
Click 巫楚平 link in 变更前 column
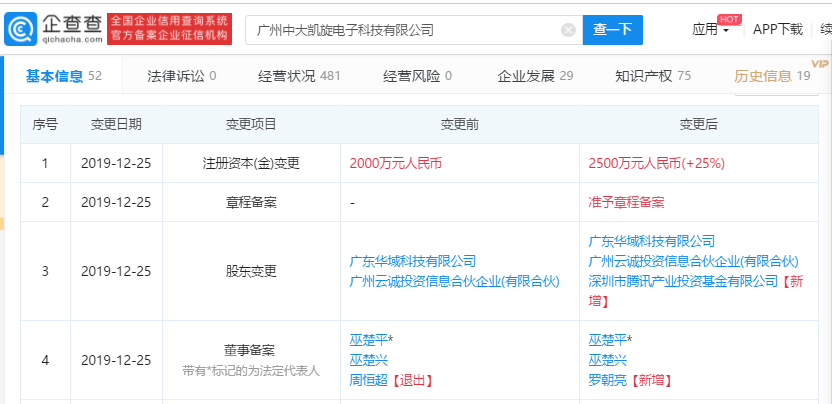click(369, 340)
